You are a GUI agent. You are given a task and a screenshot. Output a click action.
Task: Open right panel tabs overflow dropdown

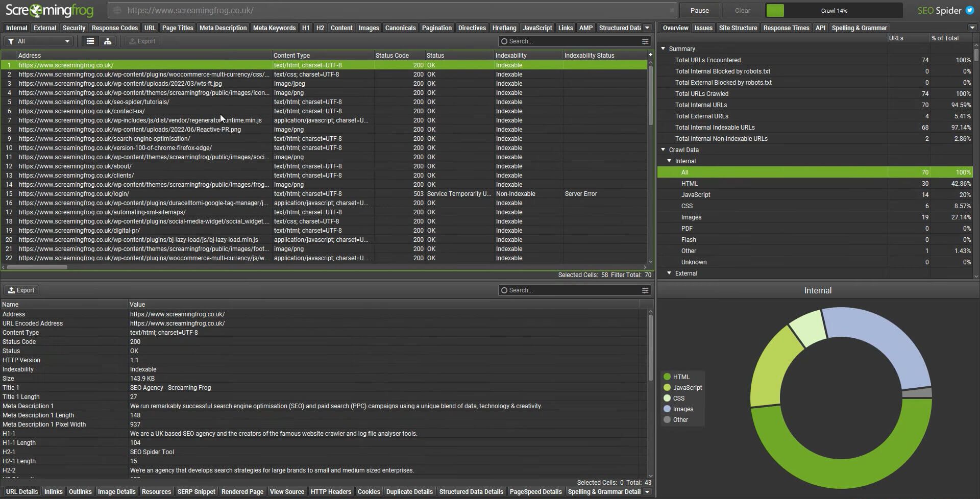[x=972, y=28]
